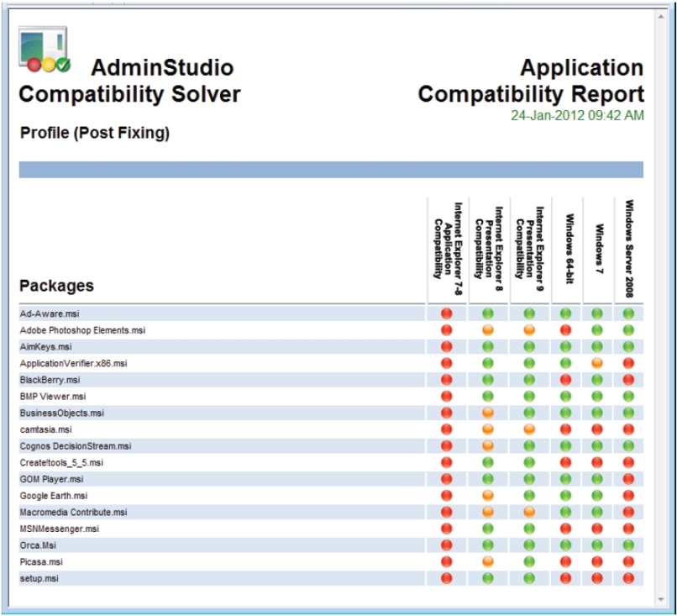Image resolution: width=677 pixels, height=616 pixels.
Task: Click Createtools_5_5.msi red Windows 64-bit icon
Action: pos(565,462)
